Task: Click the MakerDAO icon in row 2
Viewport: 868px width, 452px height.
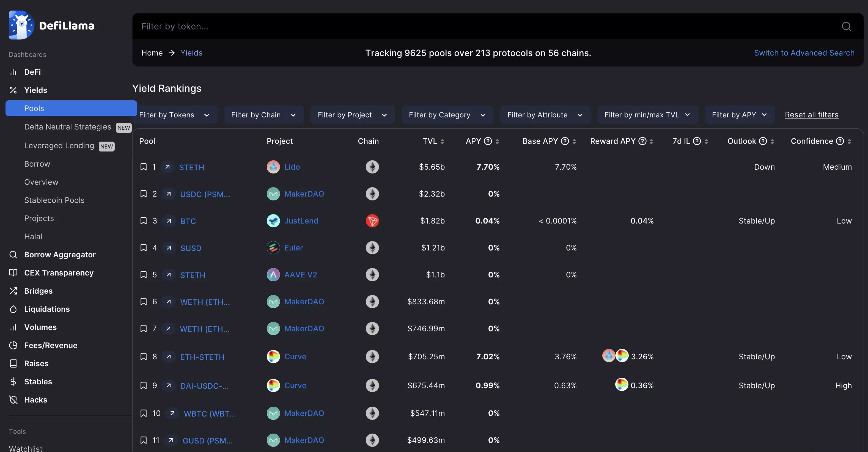Action: tap(273, 194)
